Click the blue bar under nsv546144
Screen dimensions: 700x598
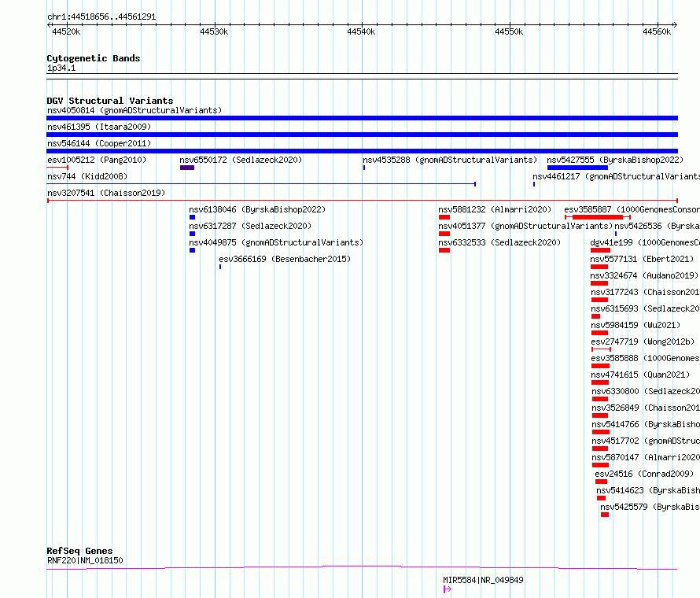(362, 151)
